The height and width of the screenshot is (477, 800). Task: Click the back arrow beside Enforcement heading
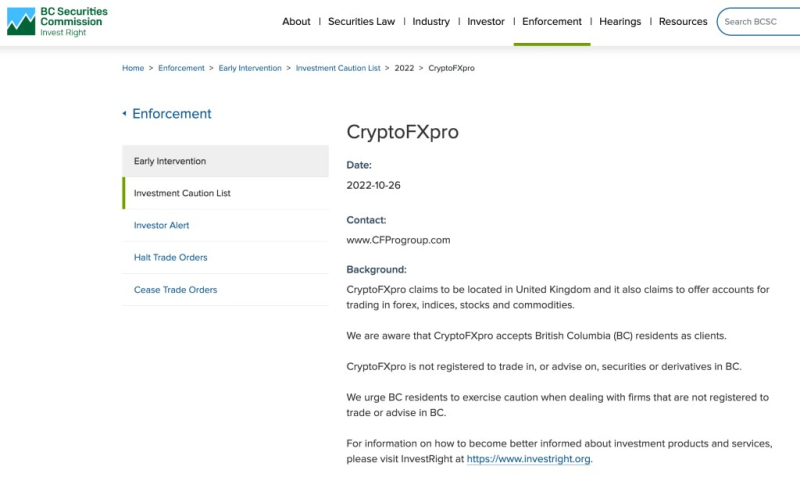coord(124,113)
